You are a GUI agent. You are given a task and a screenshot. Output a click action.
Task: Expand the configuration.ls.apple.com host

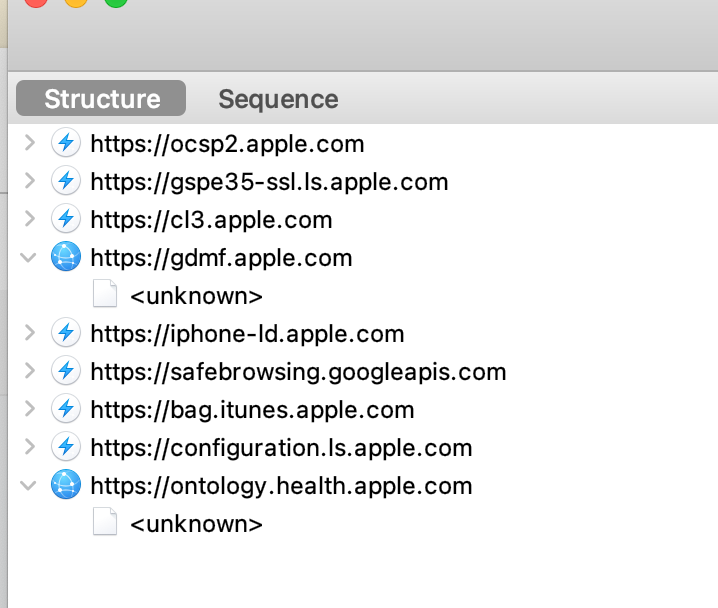[30, 447]
